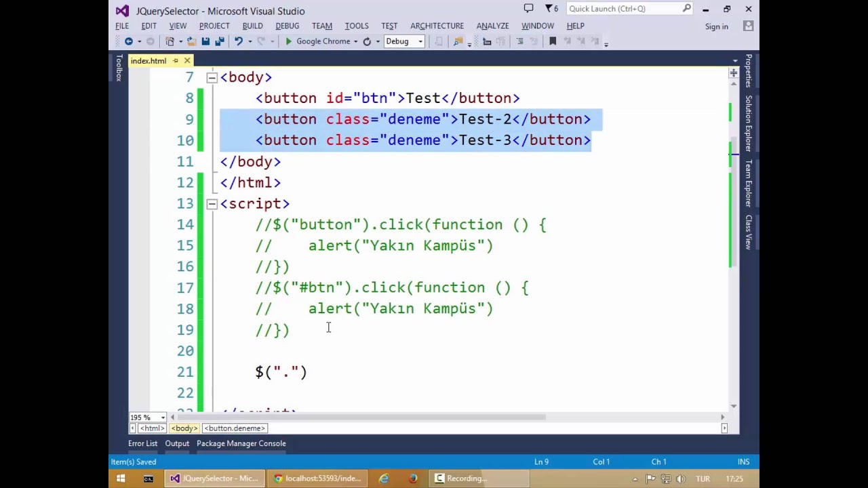This screenshot has width=868, height=488.
Task: Select the <body> breadcrumb tag
Action: [x=184, y=428]
